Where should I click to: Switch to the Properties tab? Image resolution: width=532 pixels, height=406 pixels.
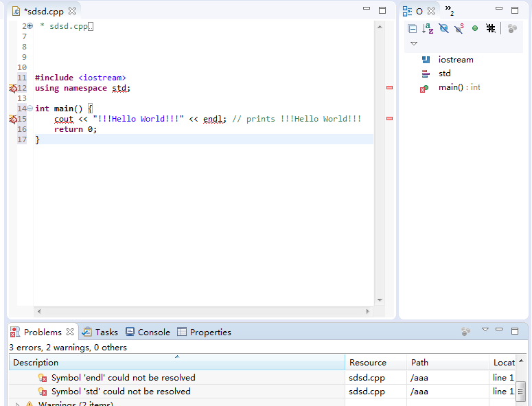(205, 332)
